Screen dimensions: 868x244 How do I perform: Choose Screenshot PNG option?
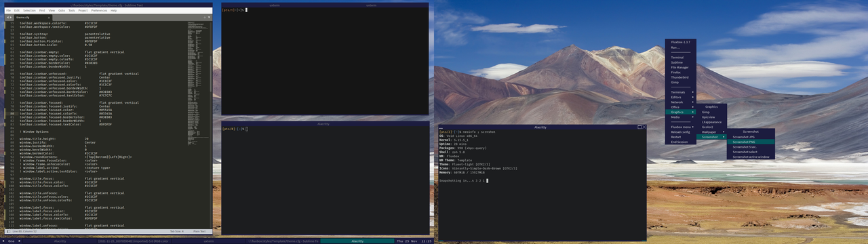point(751,142)
